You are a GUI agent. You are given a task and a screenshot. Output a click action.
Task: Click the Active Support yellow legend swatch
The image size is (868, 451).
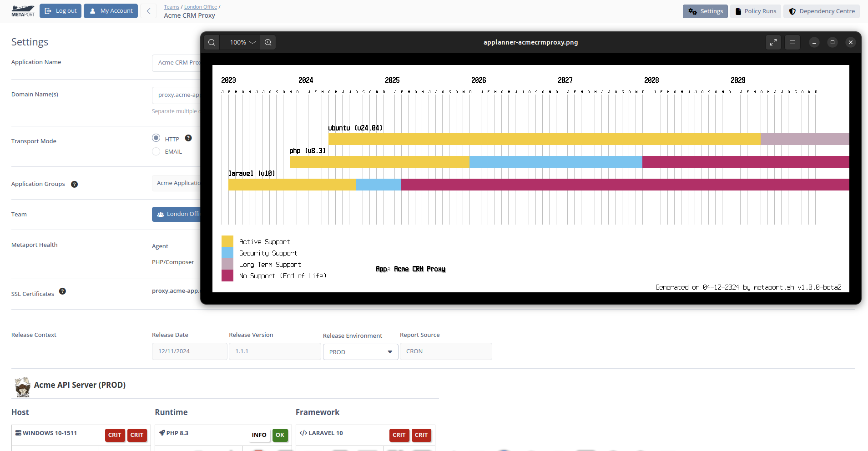[227, 241]
